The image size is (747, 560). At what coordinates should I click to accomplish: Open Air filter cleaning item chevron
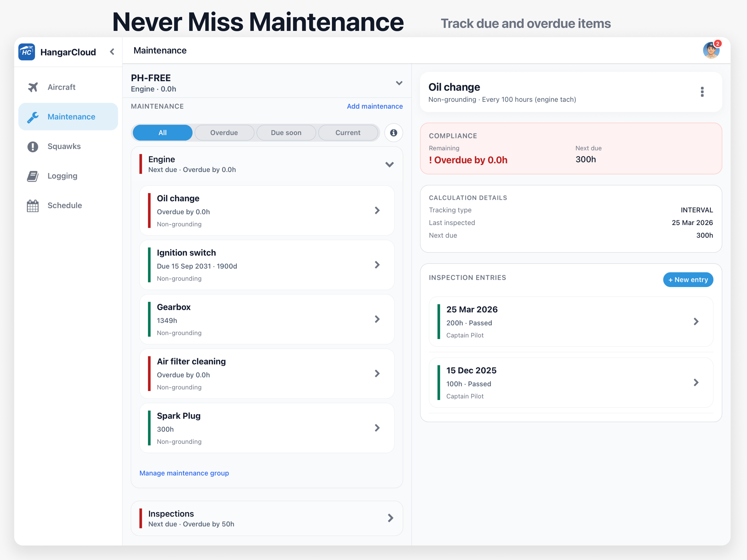pos(377,374)
